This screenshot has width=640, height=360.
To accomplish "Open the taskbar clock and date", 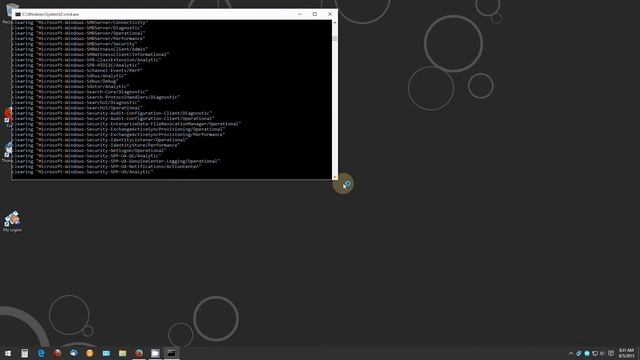I will tap(627, 353).
